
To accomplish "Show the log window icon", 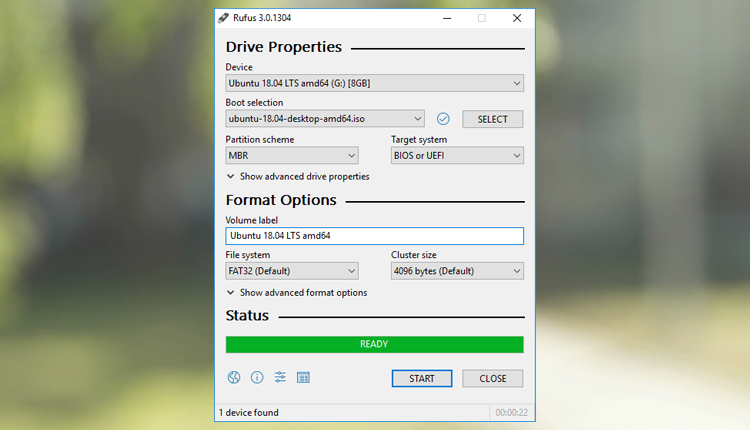I will click(x=303, y=377).
